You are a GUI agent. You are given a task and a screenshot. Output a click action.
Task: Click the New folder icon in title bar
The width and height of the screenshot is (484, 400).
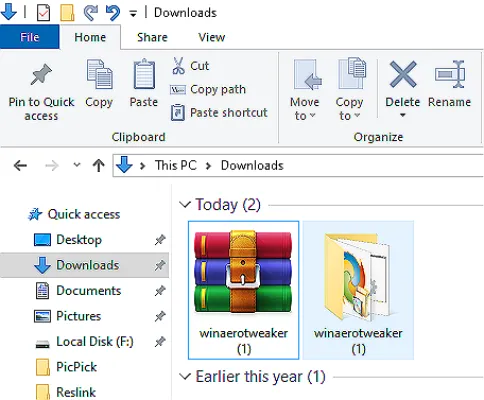(67, 13)
